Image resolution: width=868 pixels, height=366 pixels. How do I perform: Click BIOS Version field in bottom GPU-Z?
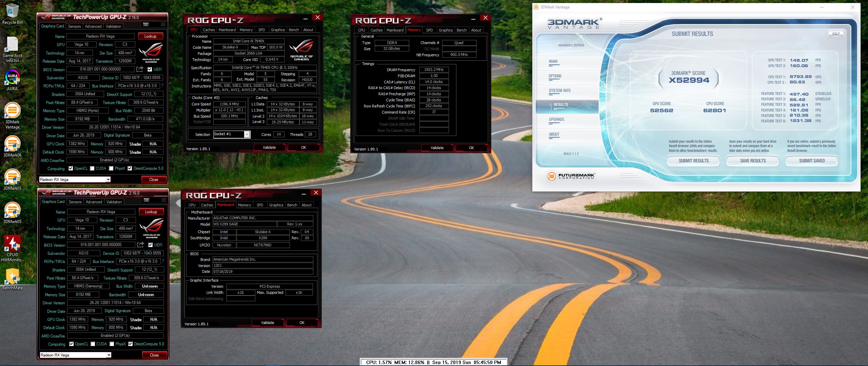[101, 245]
